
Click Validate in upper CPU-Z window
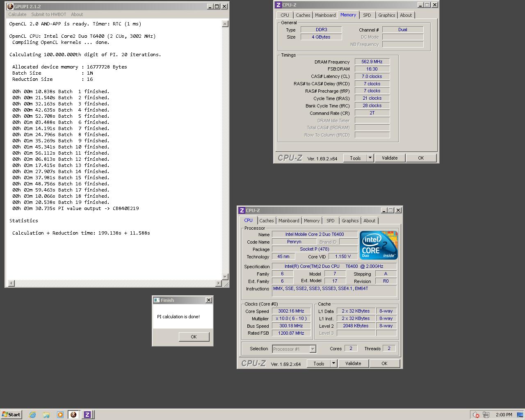[390, 158]
